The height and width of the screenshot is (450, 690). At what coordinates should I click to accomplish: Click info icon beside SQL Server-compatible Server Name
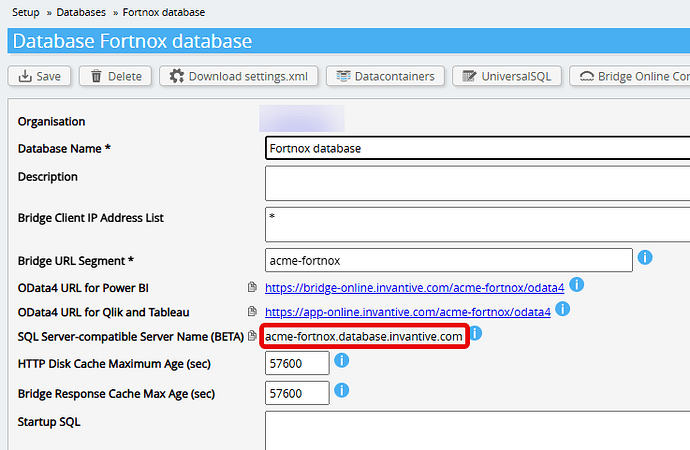476,334
